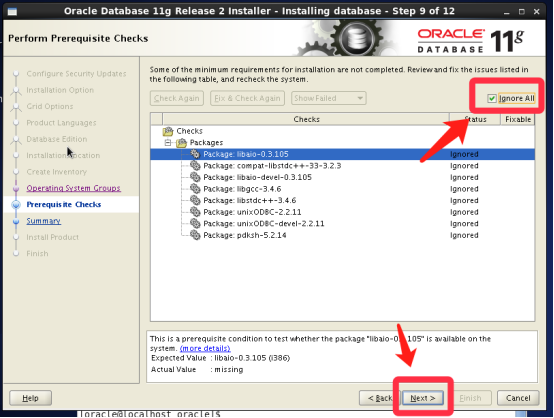Screen dimensions: 554x418
Task: Select the Install Product step
Action: [53, 237]
